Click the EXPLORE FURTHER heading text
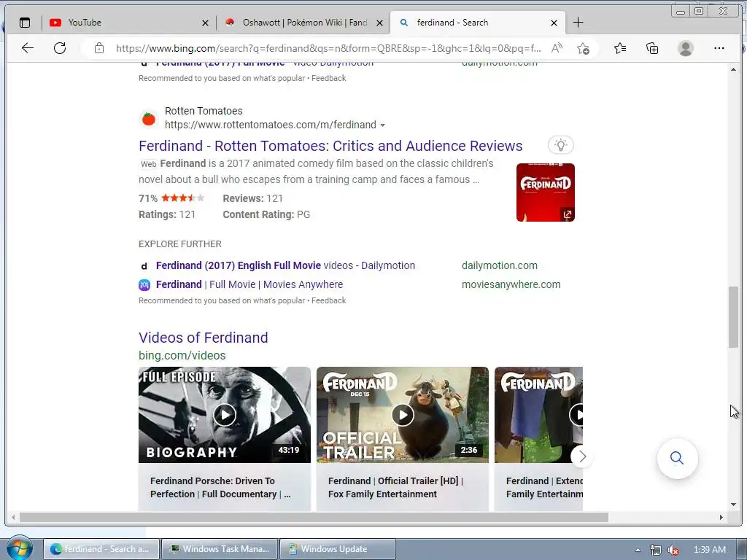The width and height of the screenshot is (747, 560). pos(180,244)
